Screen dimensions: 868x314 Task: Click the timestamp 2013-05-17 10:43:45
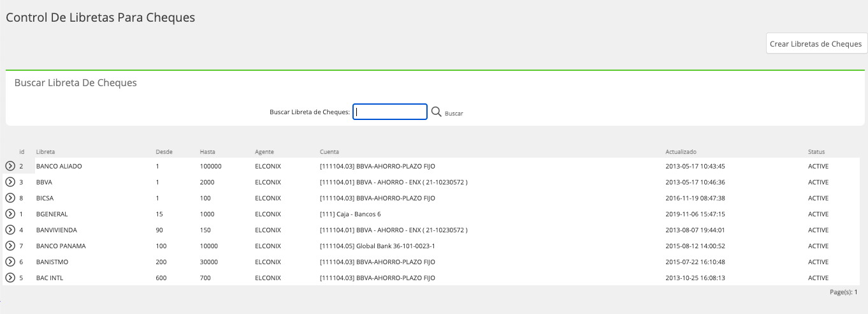(695, 166)
